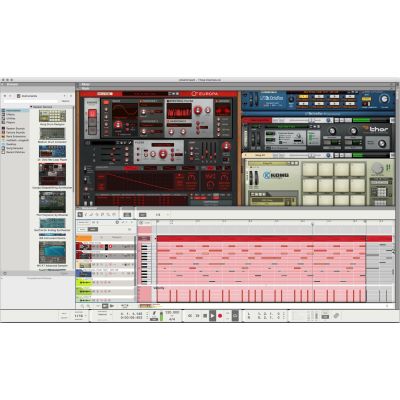Select the Eraser tool in sequencer toolbar
This screenshot has width=400, height=400.
point(91,214)
